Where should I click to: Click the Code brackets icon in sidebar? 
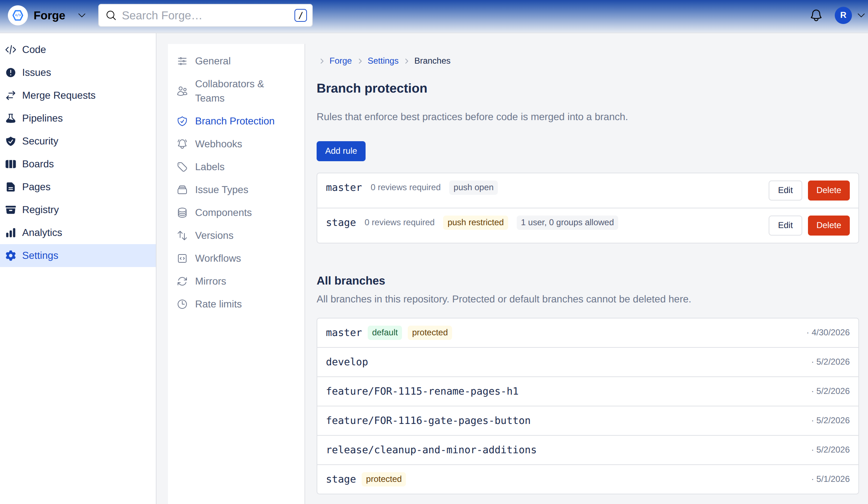pos(11,50)
